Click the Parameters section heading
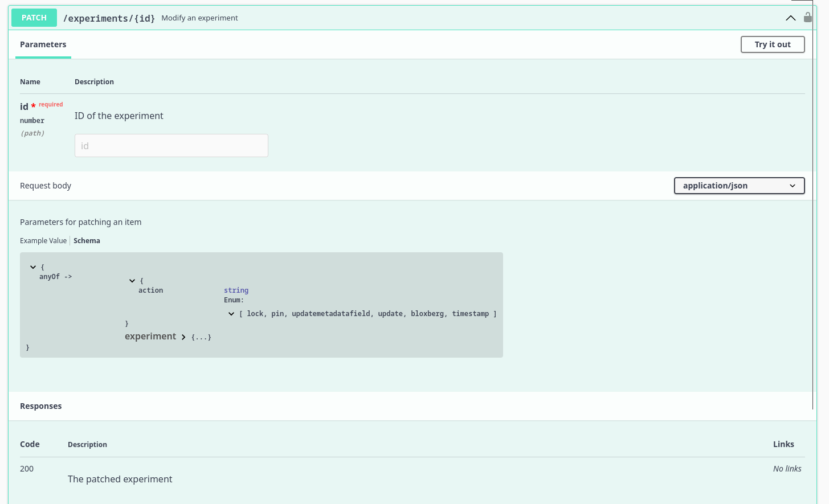 43,44
